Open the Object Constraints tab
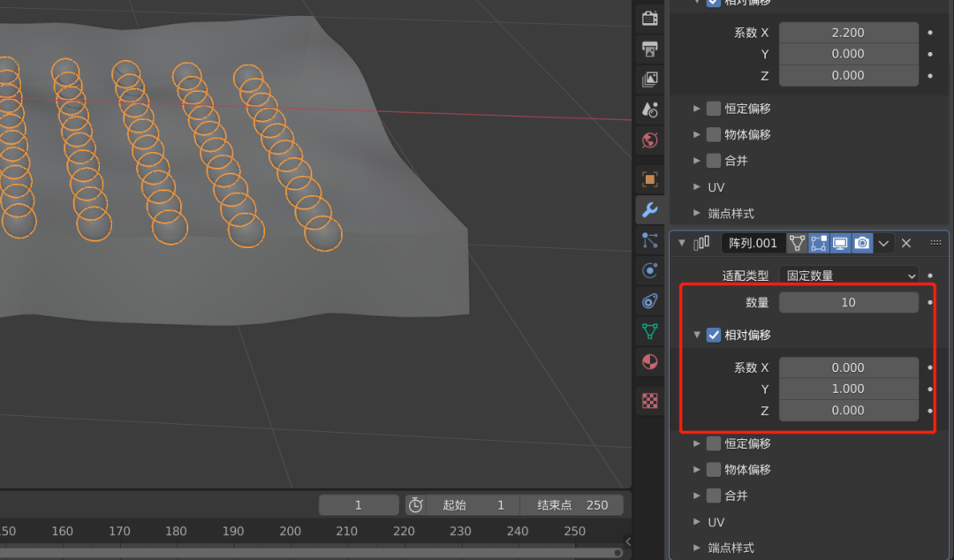954x560 pixels. pos(650,301)
